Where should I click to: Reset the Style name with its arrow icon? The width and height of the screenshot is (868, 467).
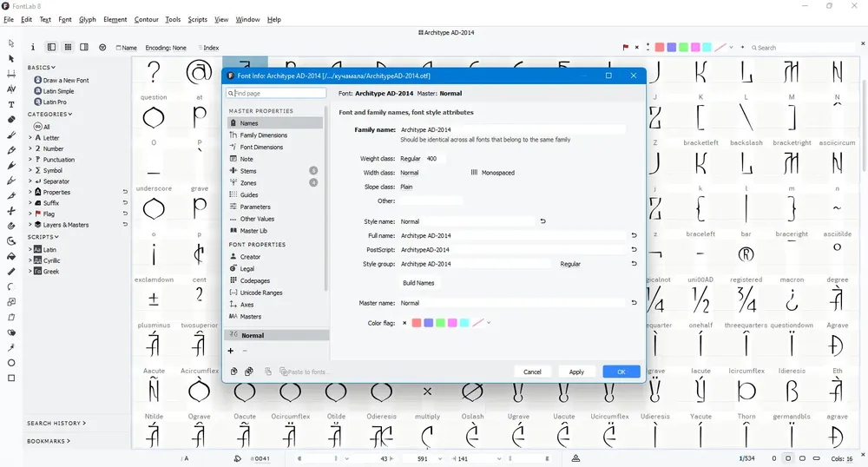coord(543,221)
